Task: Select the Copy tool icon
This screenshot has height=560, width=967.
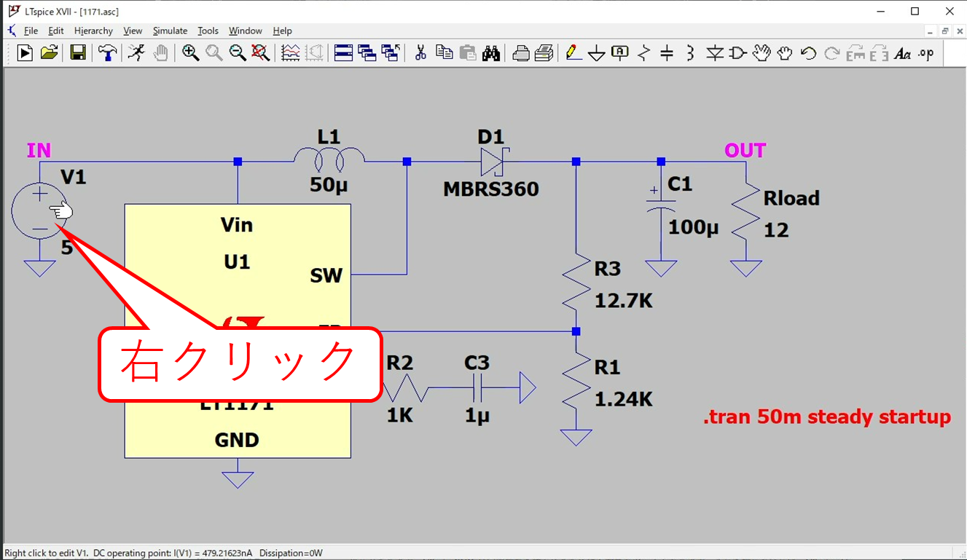Action: pyautogui.click(x=444, y=52)
